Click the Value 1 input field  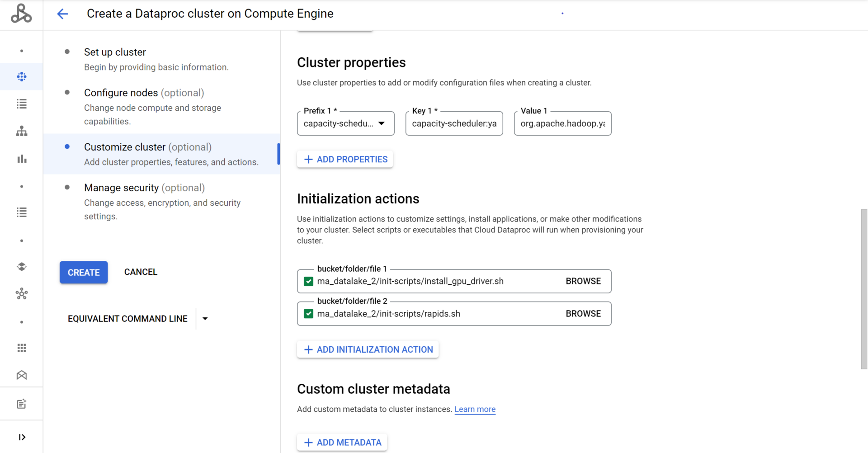coord(562,123)
